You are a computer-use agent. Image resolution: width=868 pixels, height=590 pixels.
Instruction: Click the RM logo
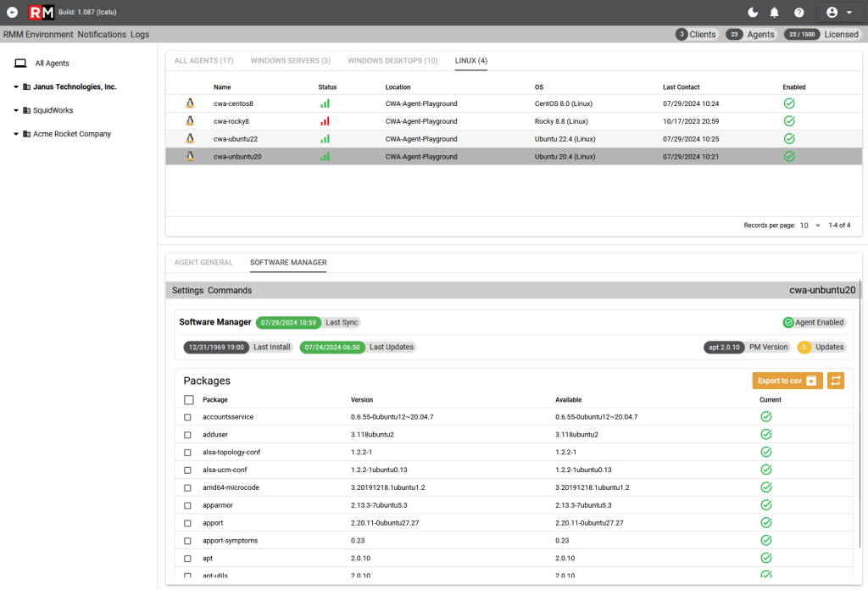(x=42, y=12)
